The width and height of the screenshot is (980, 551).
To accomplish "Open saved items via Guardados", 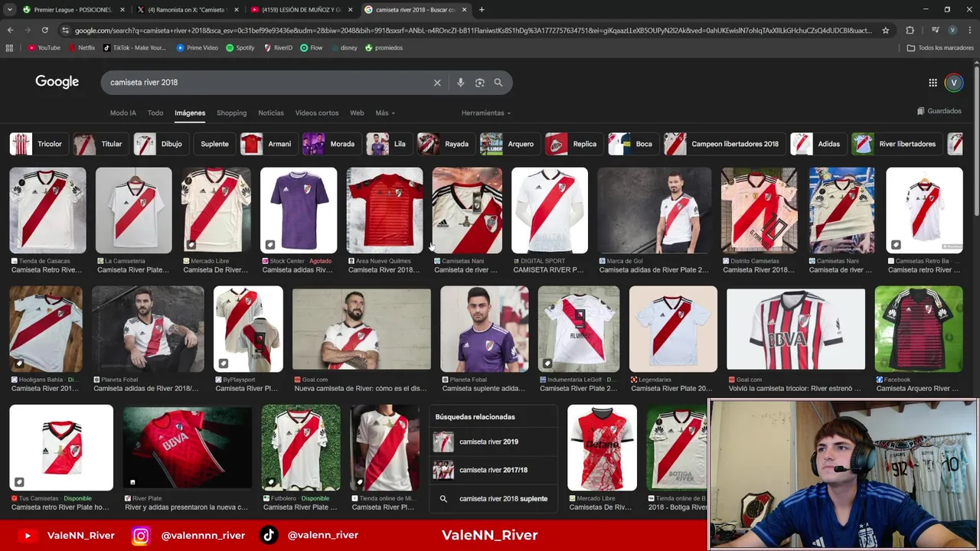I will point(939,111).
